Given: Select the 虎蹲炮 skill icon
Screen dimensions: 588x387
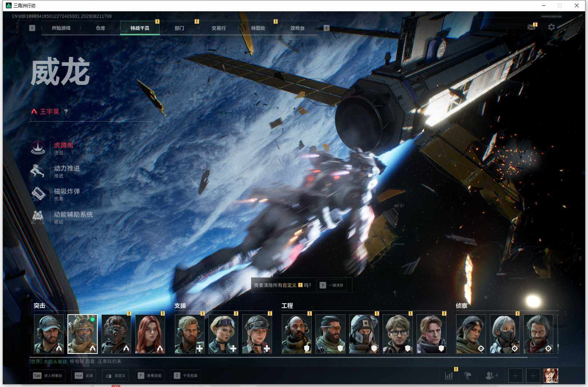Looking at the screenshot, I should point(38,148).
